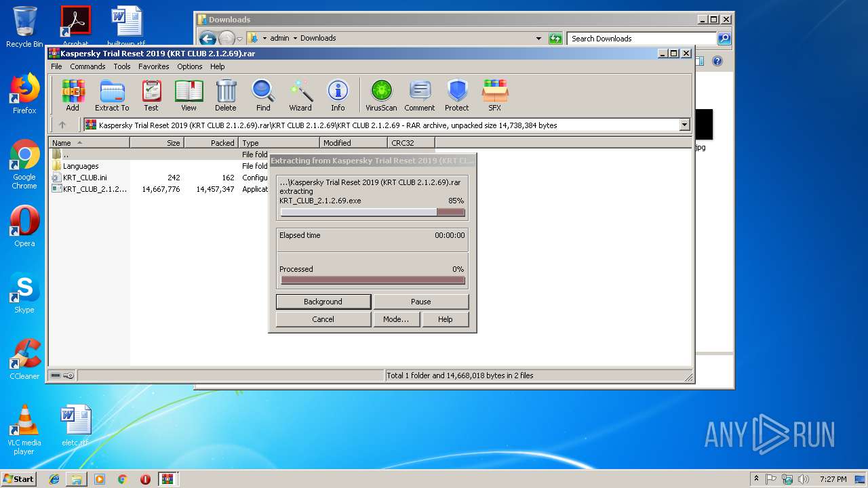Select the parent folder '..' row

157,155
